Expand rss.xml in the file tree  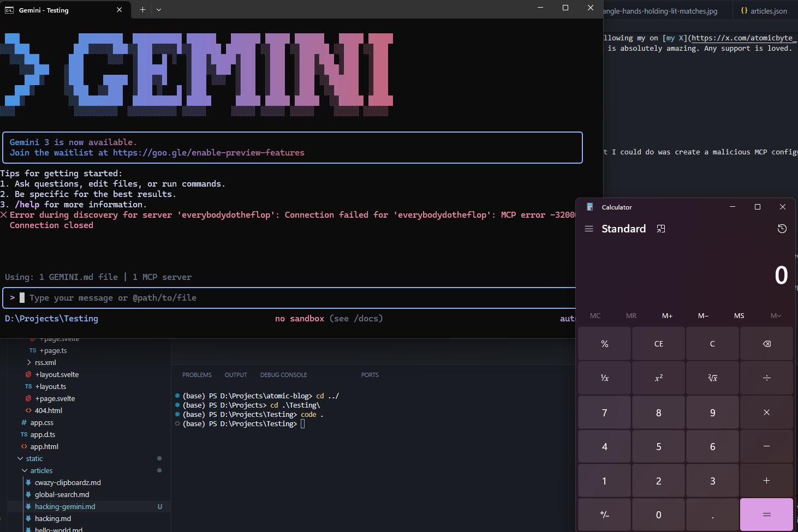tap(29, 362)
